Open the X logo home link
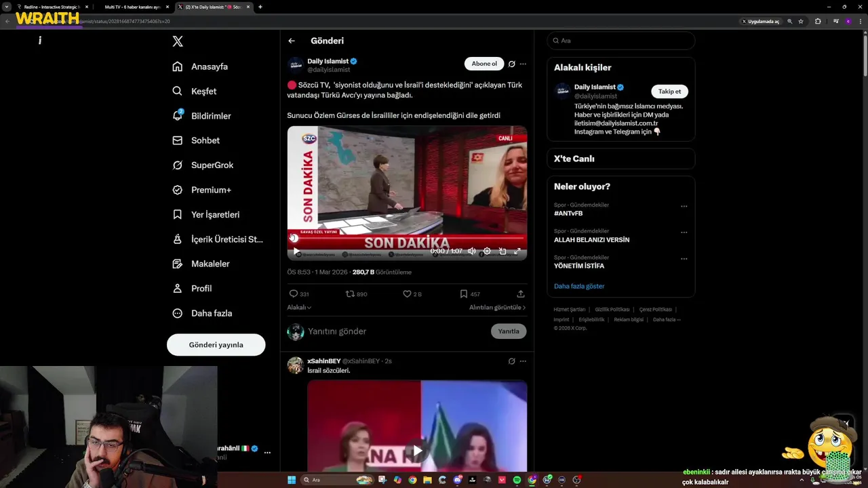The image size is (868, 488). (x=178, y=41)
